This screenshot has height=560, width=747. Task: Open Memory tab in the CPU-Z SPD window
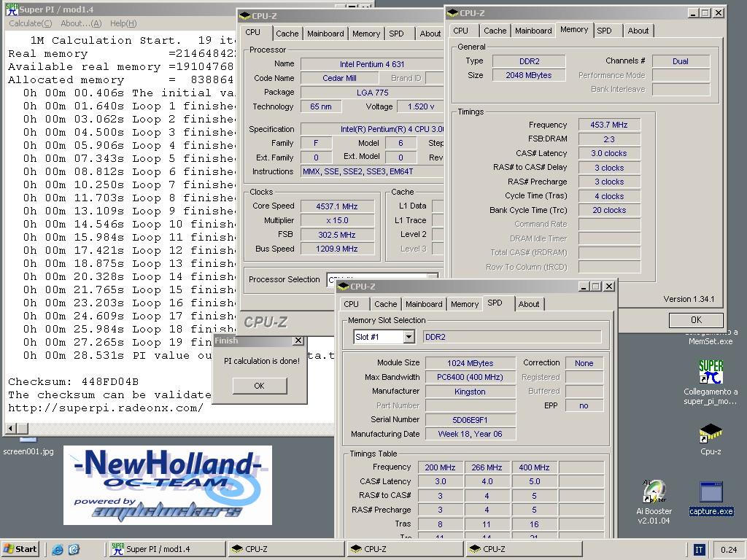pos(465,304)
